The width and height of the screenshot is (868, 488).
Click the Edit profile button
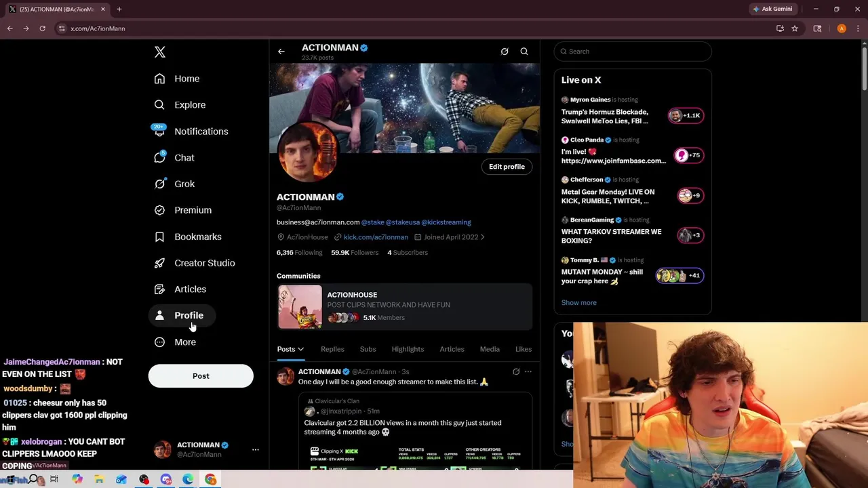[x=507, y=167]
